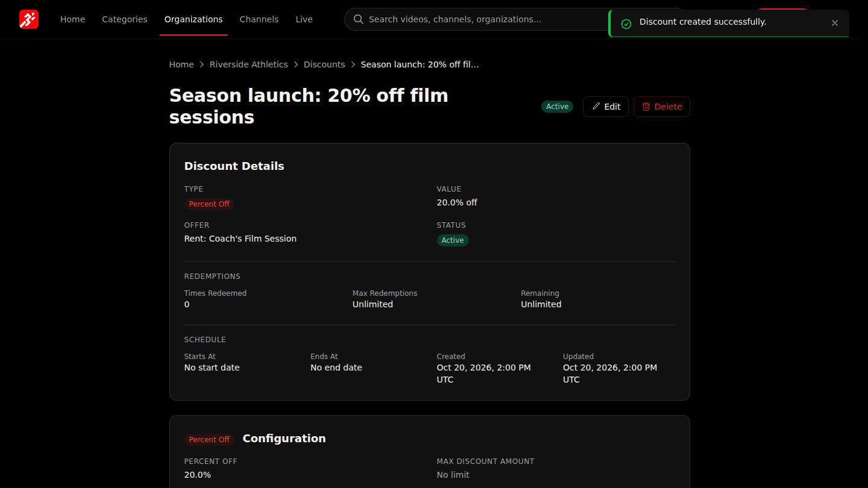Click the Discount Details heading
868x488 pixels.
(x=234, y=166)
